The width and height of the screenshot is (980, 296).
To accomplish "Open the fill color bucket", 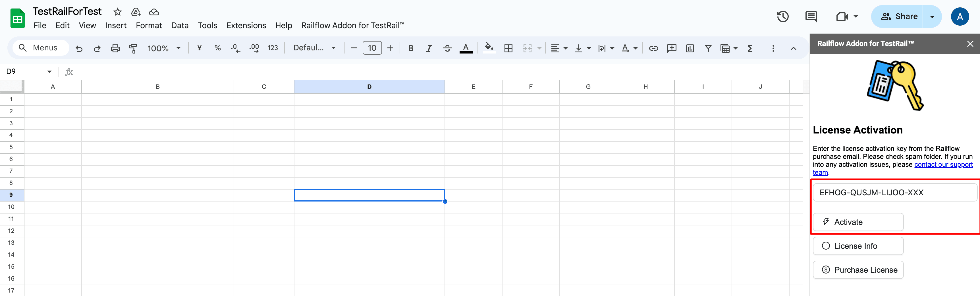I will point(489,48).
